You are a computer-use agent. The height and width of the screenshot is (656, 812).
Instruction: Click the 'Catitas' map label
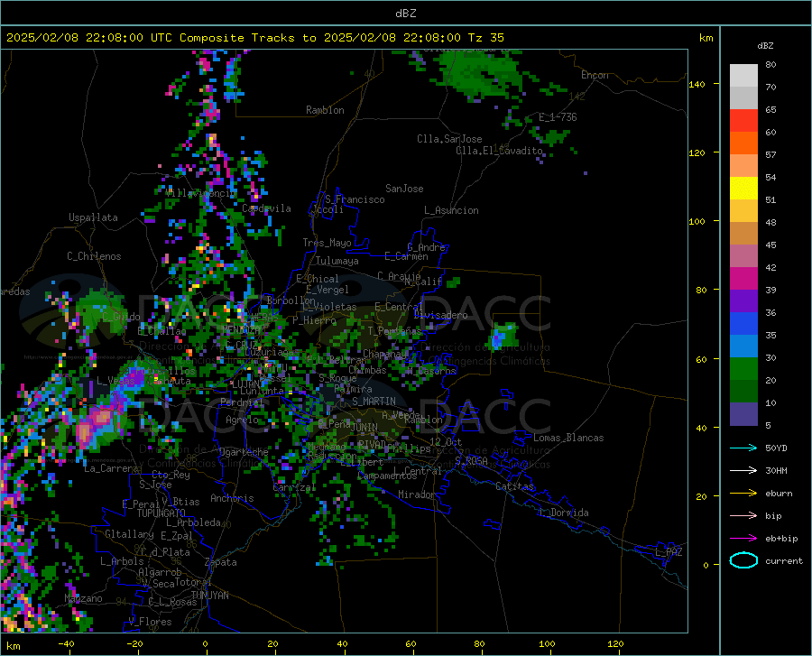pos(514,486)
